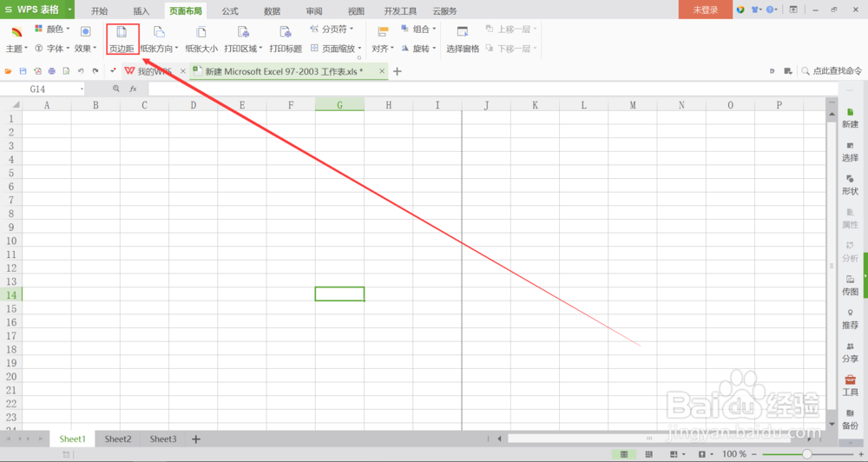Screen dimensions: 868x462
Task: Open the Themes (主题) gallery
Action: pos(16,39)
